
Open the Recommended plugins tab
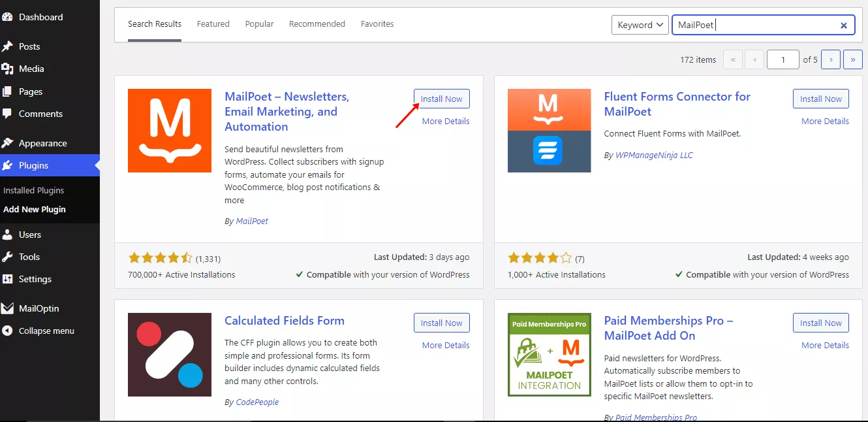pos(317,24)
